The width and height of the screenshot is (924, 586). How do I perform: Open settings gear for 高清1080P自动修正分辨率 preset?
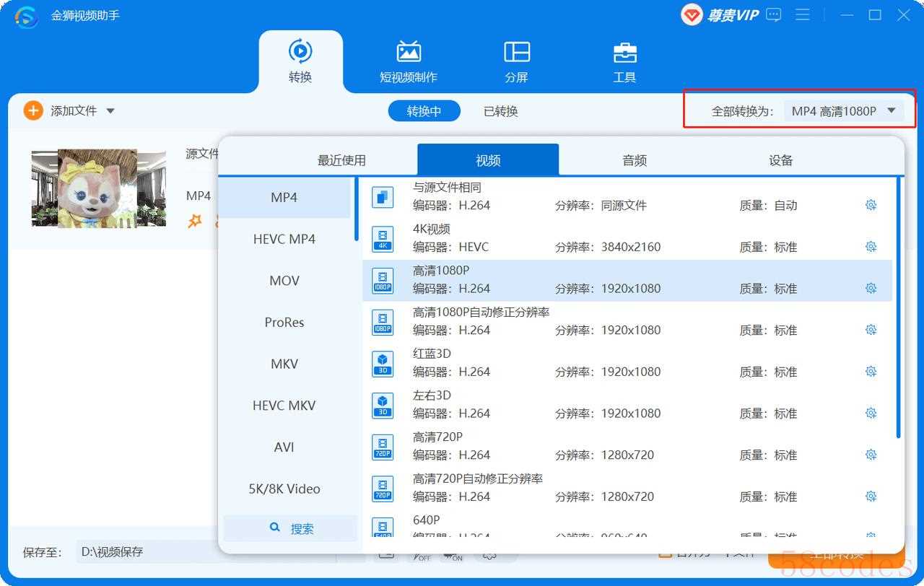tap(871, 330)
